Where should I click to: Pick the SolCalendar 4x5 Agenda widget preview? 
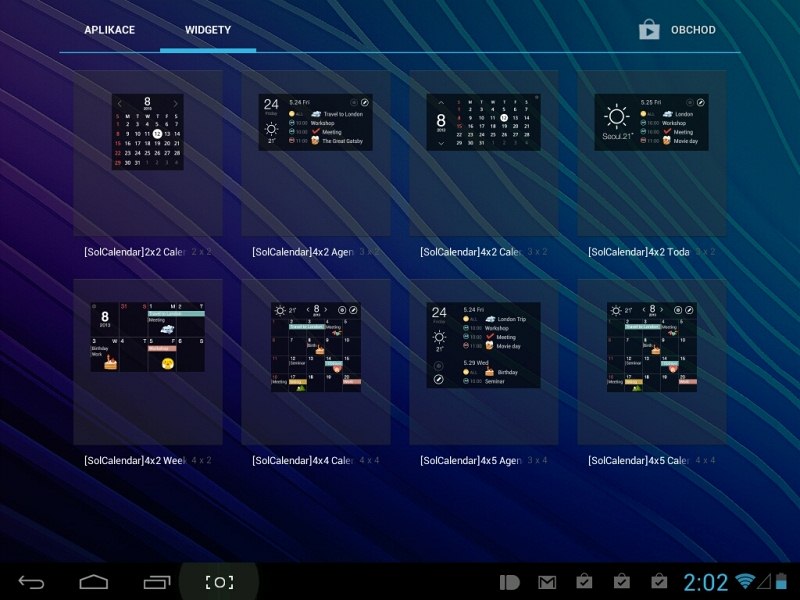coord(484,346)
